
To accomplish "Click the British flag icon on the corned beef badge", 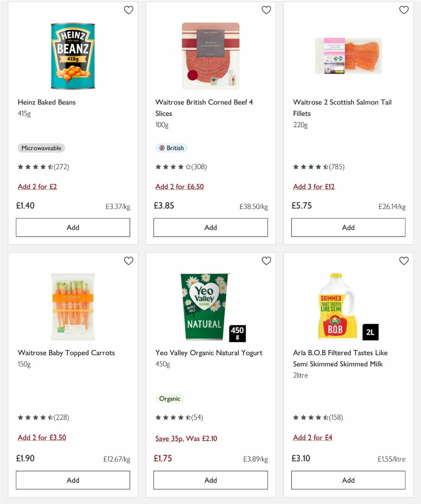I will click(161, 148).
